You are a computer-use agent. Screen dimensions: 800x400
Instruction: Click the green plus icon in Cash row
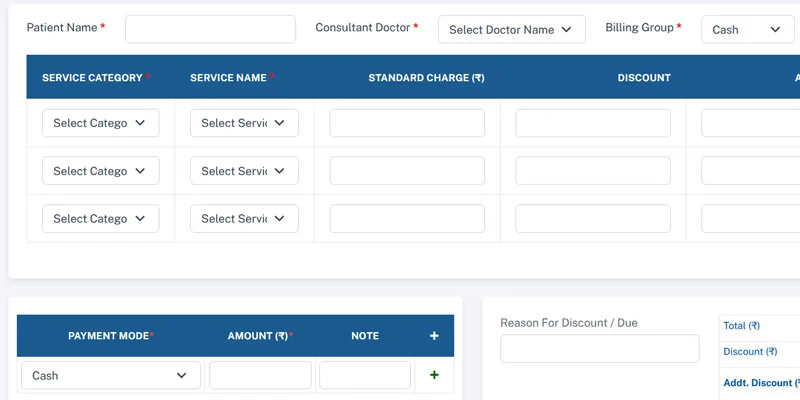[434, 375]
